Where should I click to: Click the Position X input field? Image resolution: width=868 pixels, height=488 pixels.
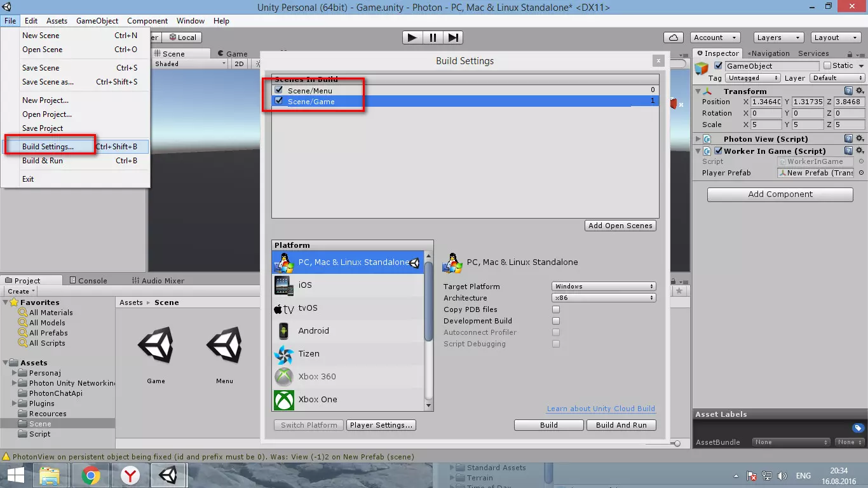[767, 102]
